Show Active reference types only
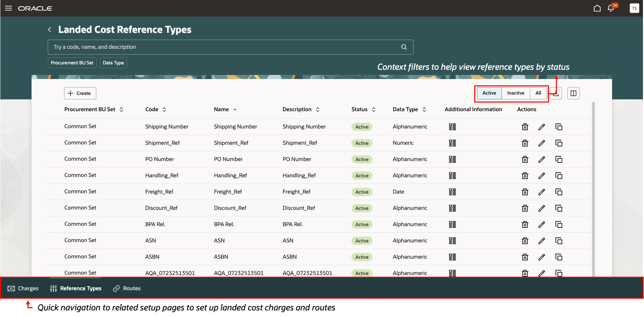Screen dimensions: 644x318 [489, 93]
